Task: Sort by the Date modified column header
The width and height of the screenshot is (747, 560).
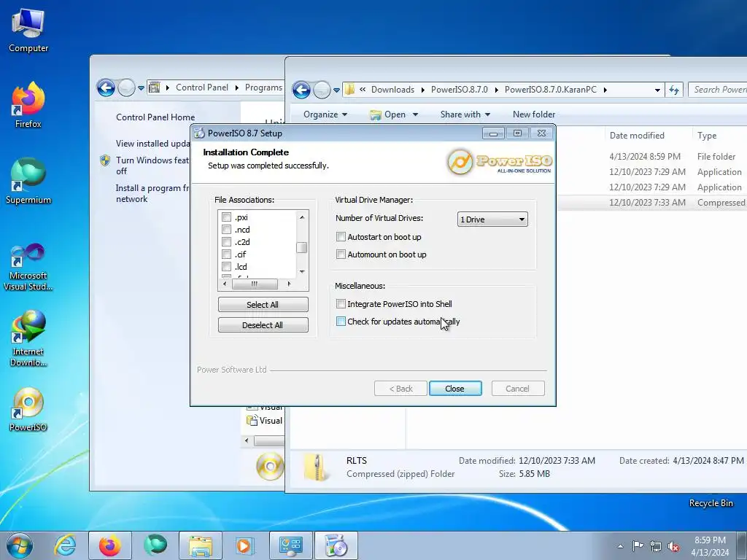Action: [x=636, y=135]
